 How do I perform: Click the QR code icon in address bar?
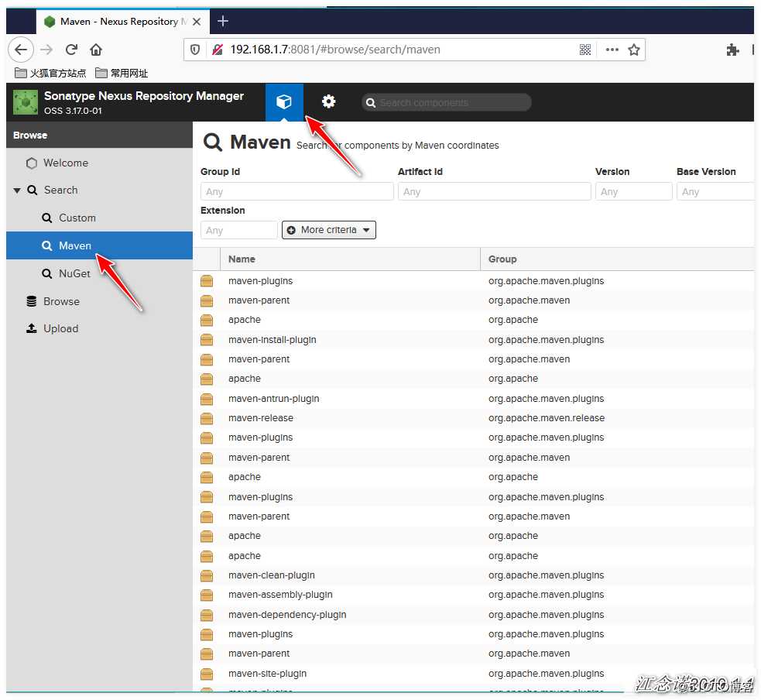click(585, 50)
